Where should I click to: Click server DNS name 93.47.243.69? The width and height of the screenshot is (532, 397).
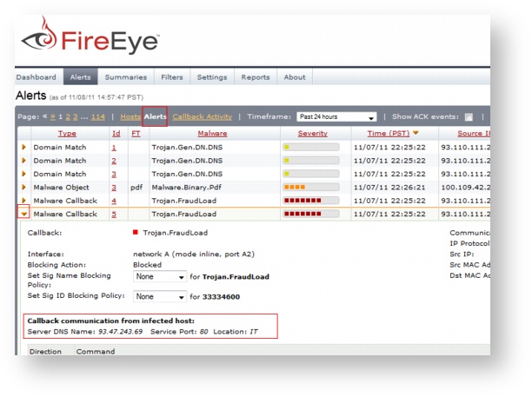pos(121,332)
